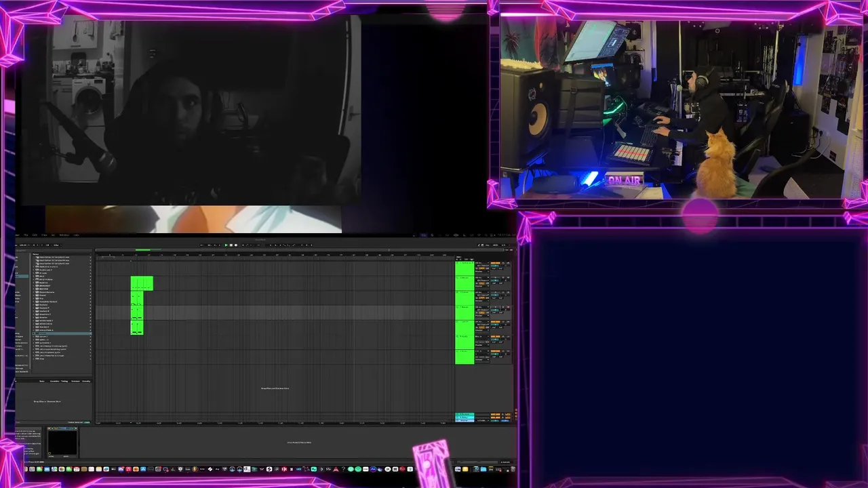Click the 'Drop Audio Effects Here' area text
Viewport: 868px width, 488px height.
[x=299, y=443]
